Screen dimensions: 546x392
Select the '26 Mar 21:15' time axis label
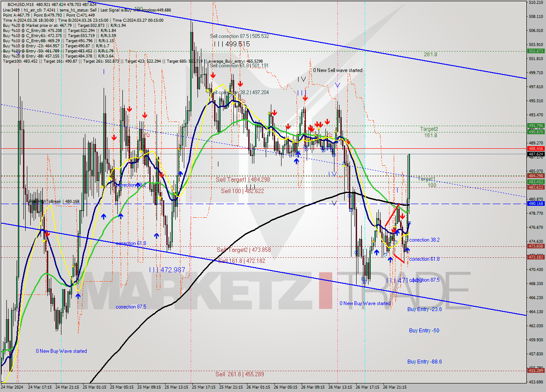coord(395,387)
